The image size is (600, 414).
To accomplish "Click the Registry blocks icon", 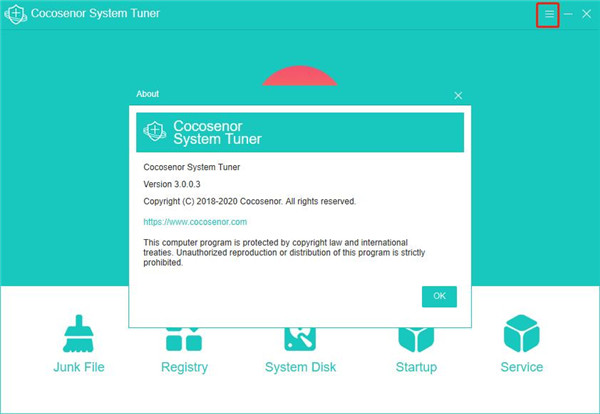I will pos(184,339).
